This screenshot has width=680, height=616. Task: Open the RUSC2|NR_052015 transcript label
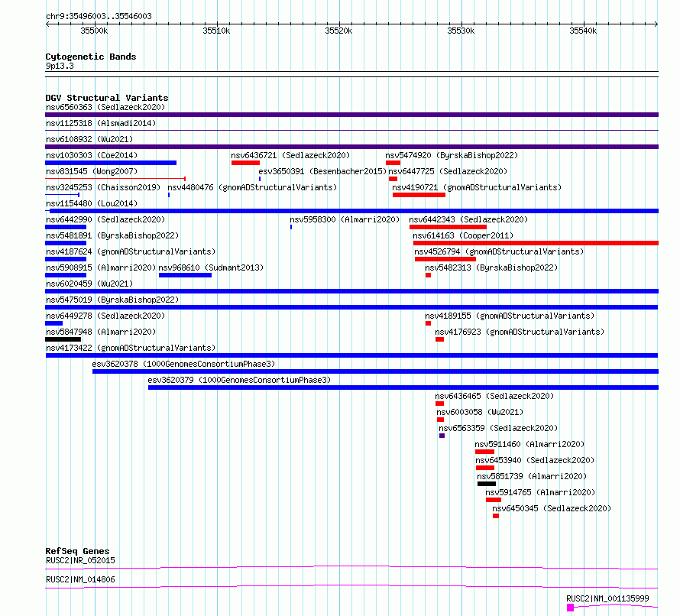pos(80,560)
